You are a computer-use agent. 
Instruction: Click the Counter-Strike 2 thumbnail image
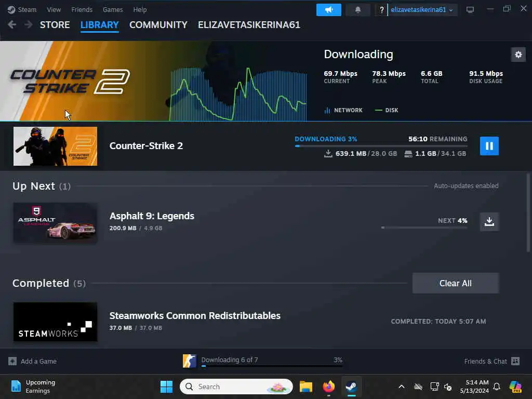(x=55, y=146)
